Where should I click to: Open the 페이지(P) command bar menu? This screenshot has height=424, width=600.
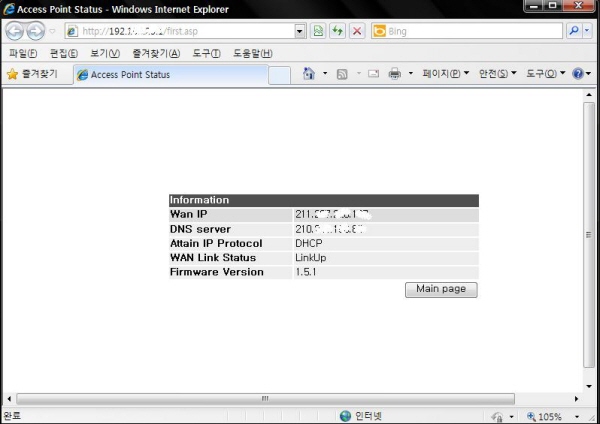pos(445,73)
